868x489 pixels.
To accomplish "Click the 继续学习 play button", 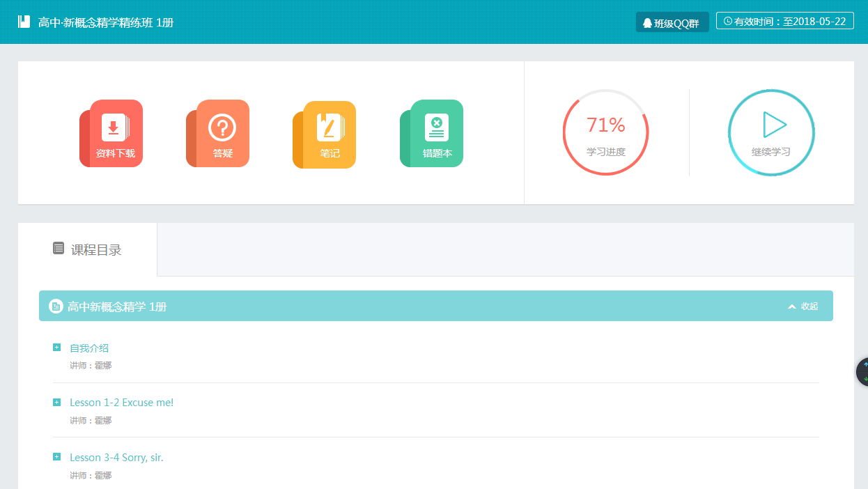I will [x=771, y=132].
